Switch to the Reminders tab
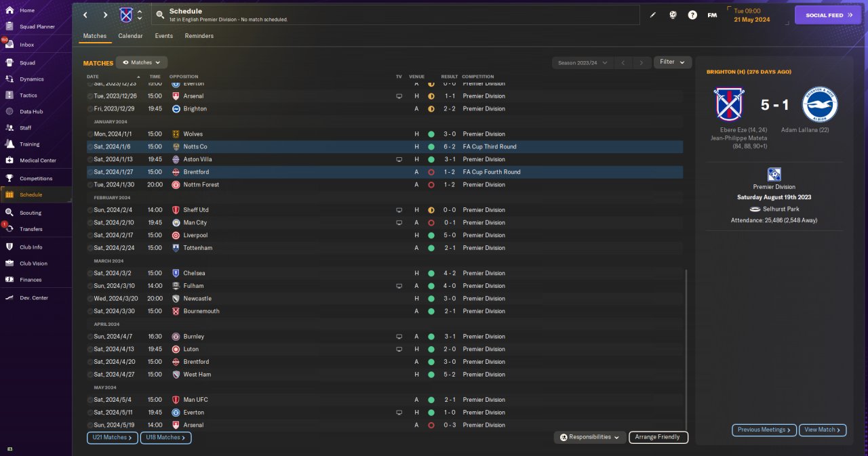The height and width of the screenshot is (456, 868). click(199, 36)
